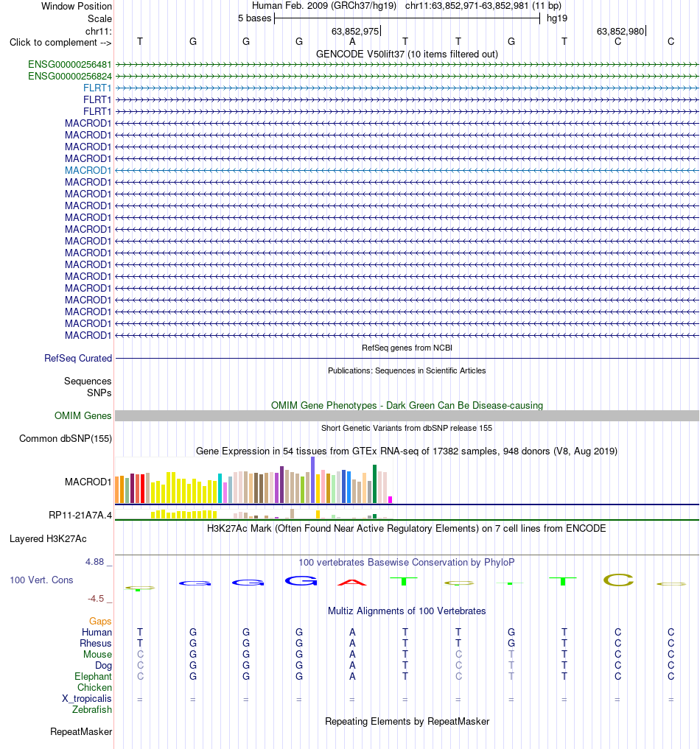Click the RefSeq Curated track line
The width and height of the screenshot is (700, 749).
coord(407,358)
